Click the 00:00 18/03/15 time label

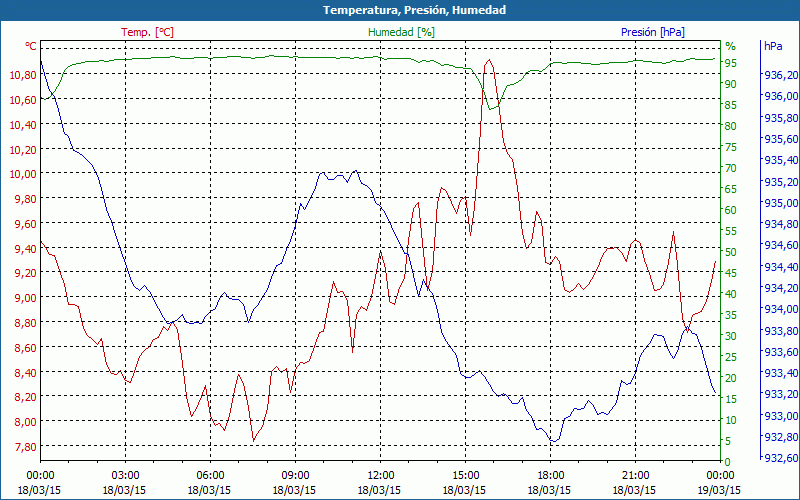tap(39, 483)
